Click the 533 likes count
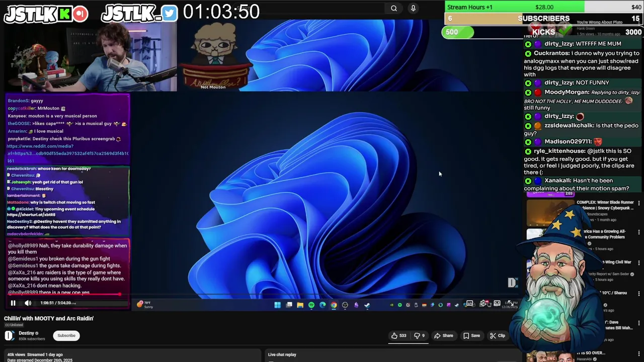 pos(403,335)
